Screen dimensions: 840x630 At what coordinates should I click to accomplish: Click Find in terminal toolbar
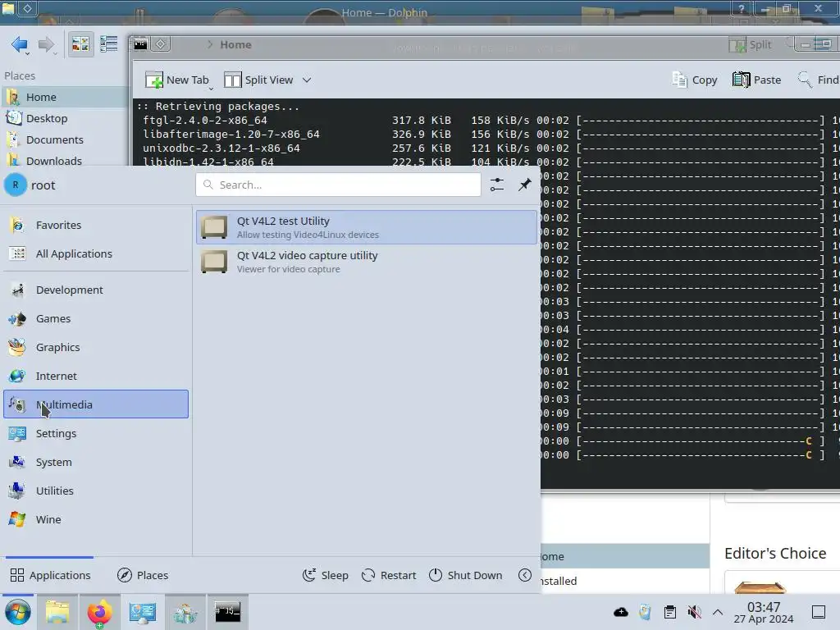pyautogui.click(x=818, y=80)
